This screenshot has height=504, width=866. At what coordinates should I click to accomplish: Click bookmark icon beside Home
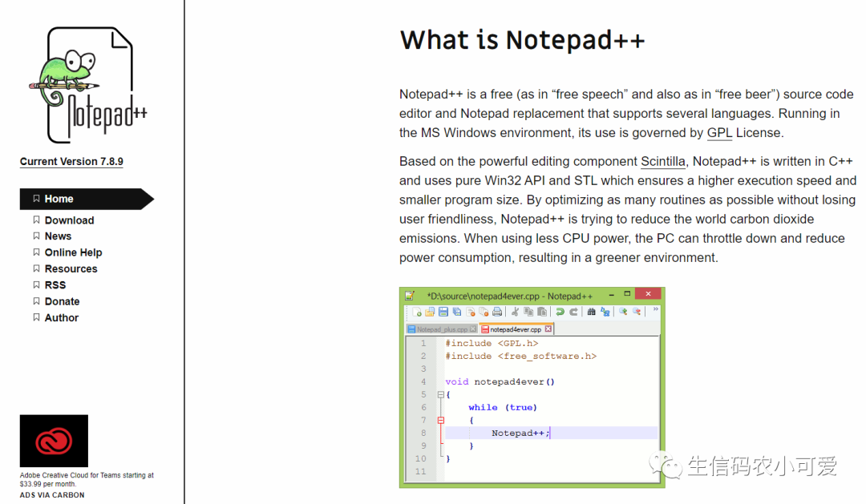pos(36,198)
